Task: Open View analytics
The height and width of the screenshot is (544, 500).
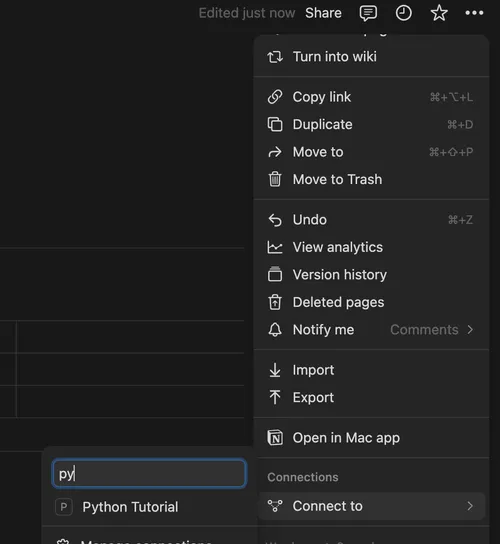Action: tap(371, 247)
